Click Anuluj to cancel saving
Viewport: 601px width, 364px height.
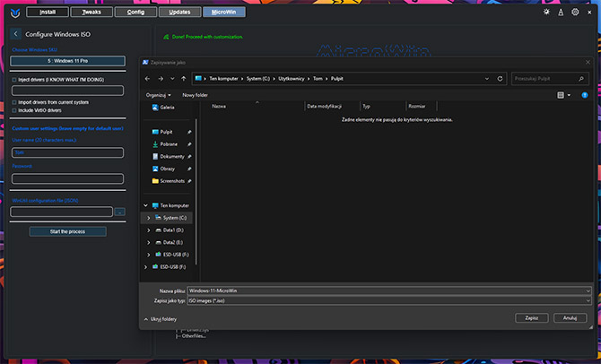pos(570,318)
